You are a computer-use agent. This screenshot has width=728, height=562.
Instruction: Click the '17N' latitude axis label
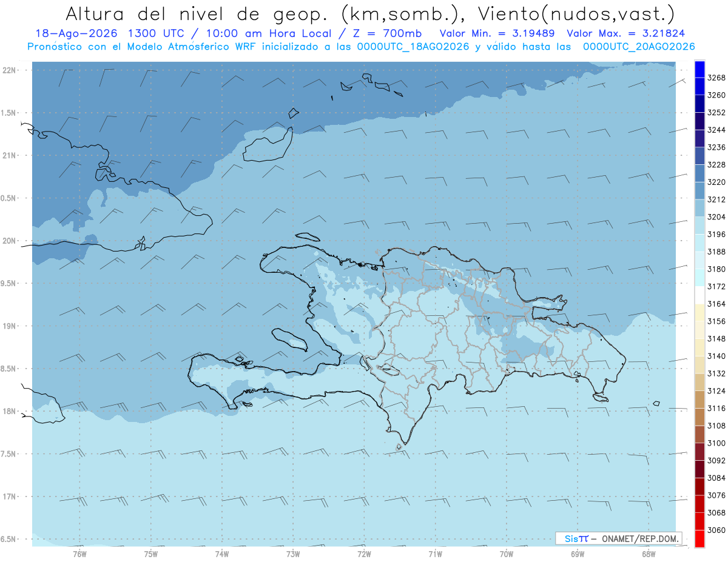(x=8, y=497)
